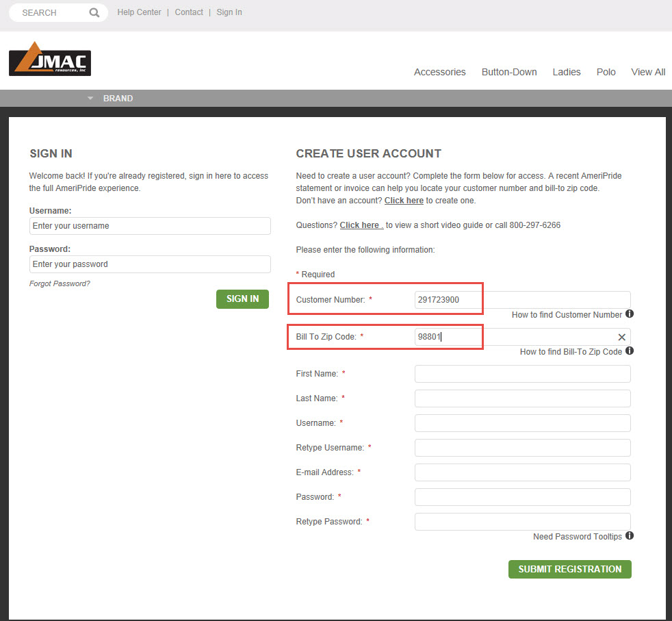
Task: Click the E-mail Address input field
Action: (522, 472)
